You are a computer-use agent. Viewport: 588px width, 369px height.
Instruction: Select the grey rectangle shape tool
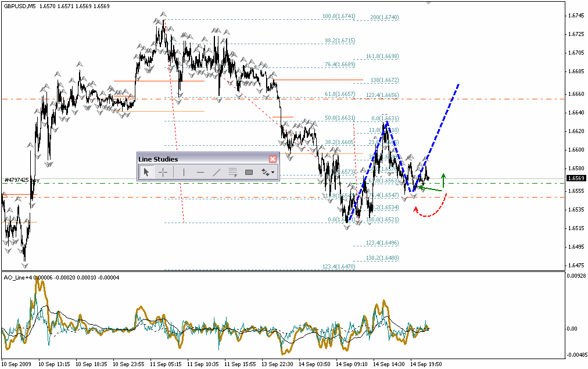(x=249, y=172)
